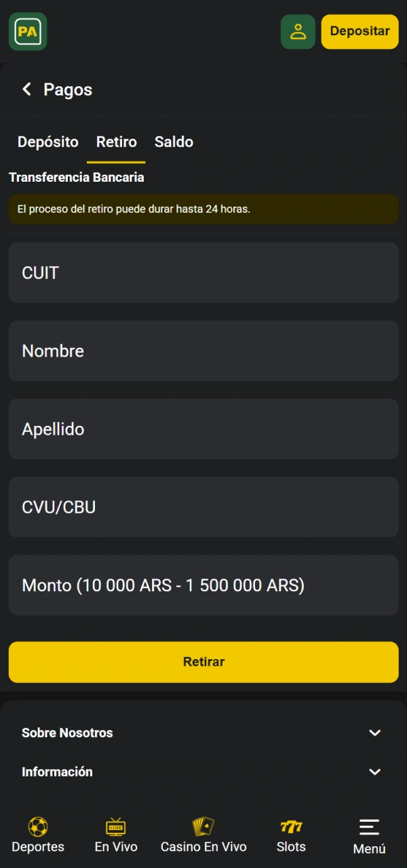
Task: Select the Deportes soccer ball icon
Action: pos(37,827)
